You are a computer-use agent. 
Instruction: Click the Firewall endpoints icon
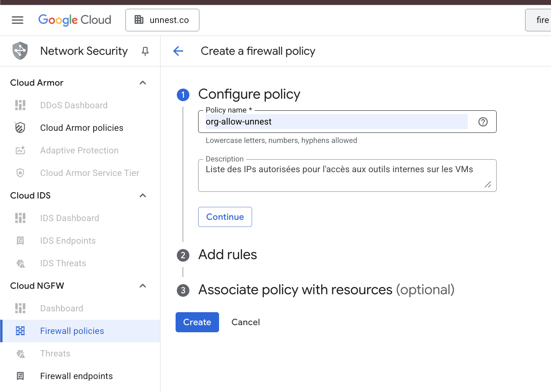[20, 376]
